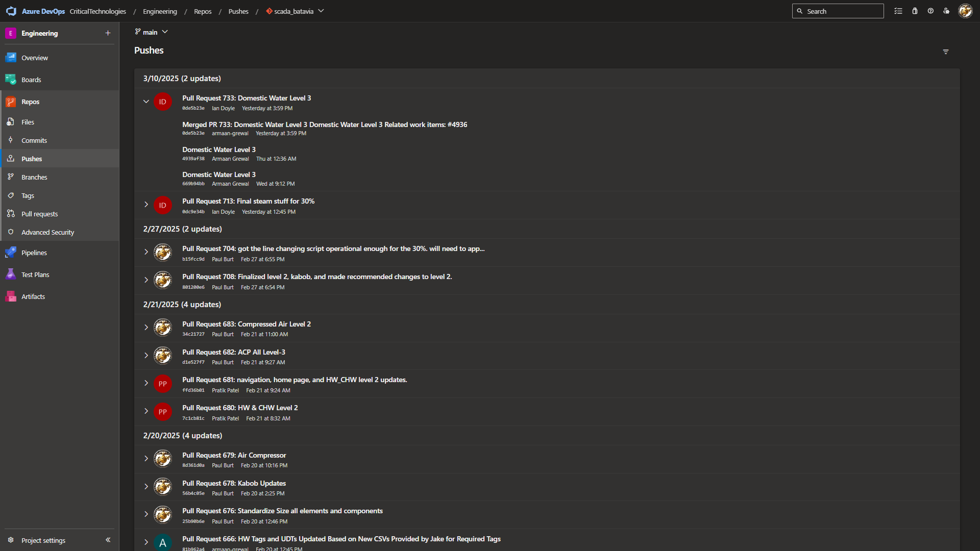The height and width of the screenshot is (551, 980).
Task: Collapse the sidebar with double chevron icon
Action: 108,540
